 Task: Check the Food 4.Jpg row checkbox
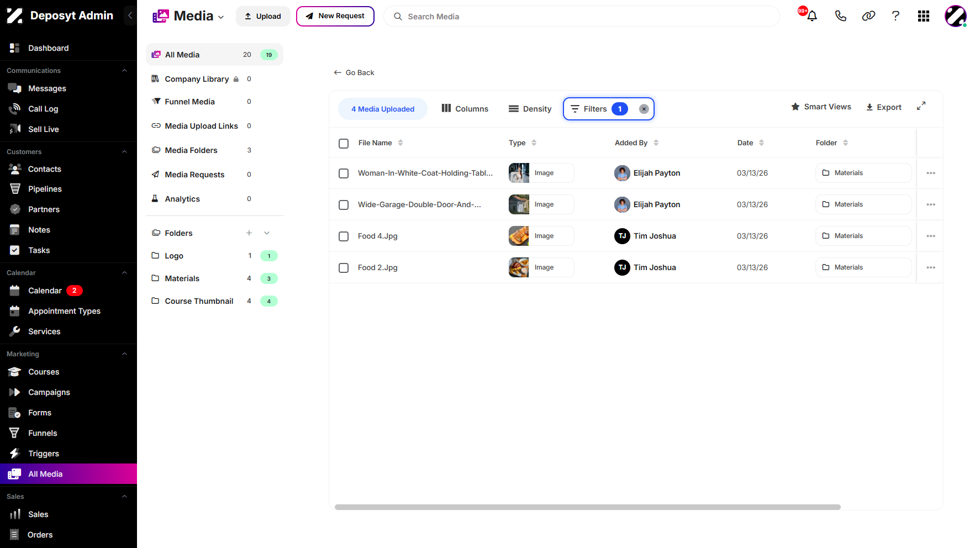[344, 236]
